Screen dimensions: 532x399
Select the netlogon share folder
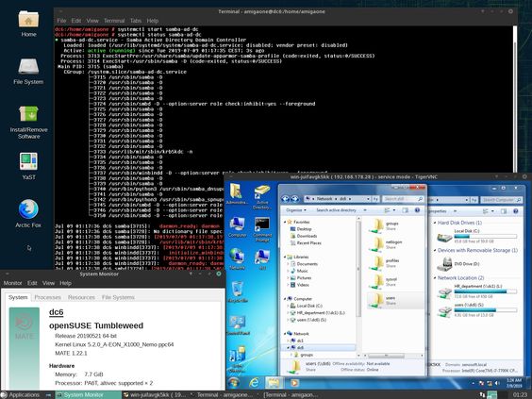386,244
